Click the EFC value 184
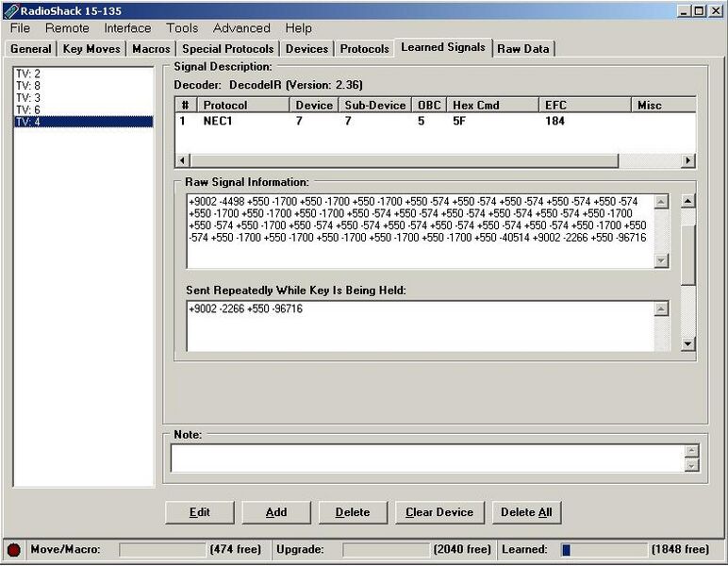This screenshot has height=566, width=728. [x=554, y=121]
